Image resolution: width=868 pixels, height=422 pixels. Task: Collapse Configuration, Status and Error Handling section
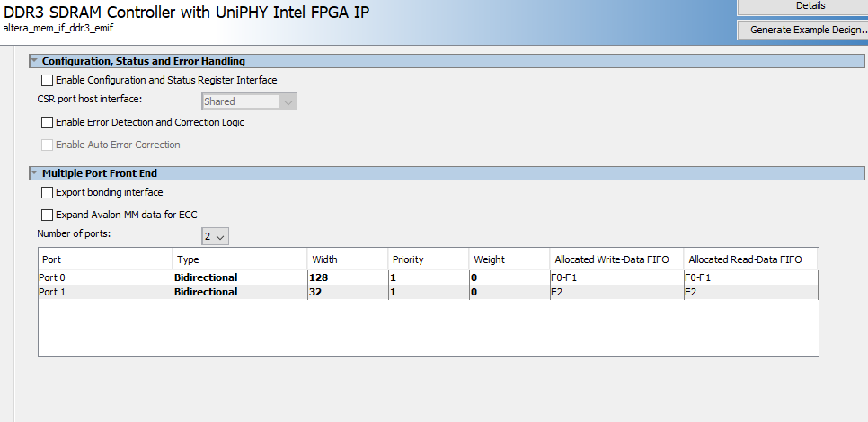(34, 61)
